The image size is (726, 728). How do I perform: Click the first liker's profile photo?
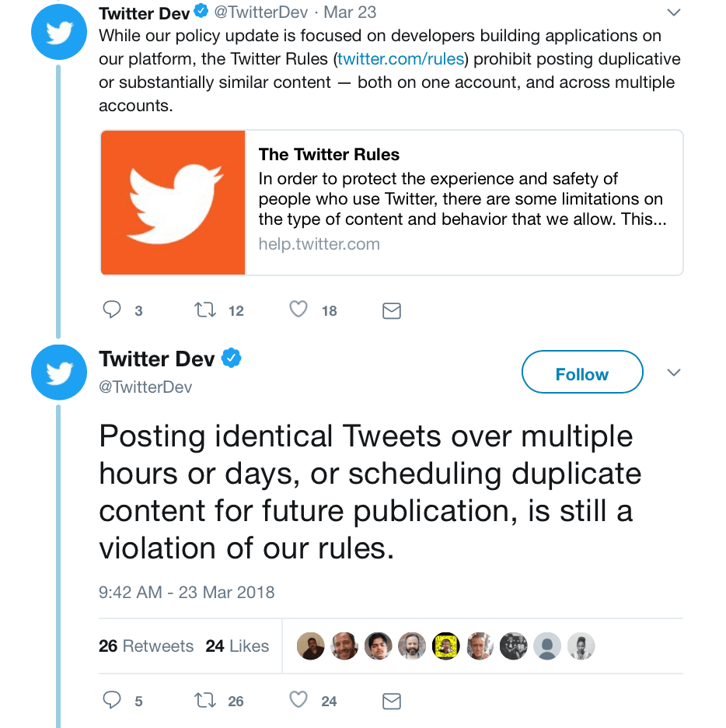tap(311, 646)
